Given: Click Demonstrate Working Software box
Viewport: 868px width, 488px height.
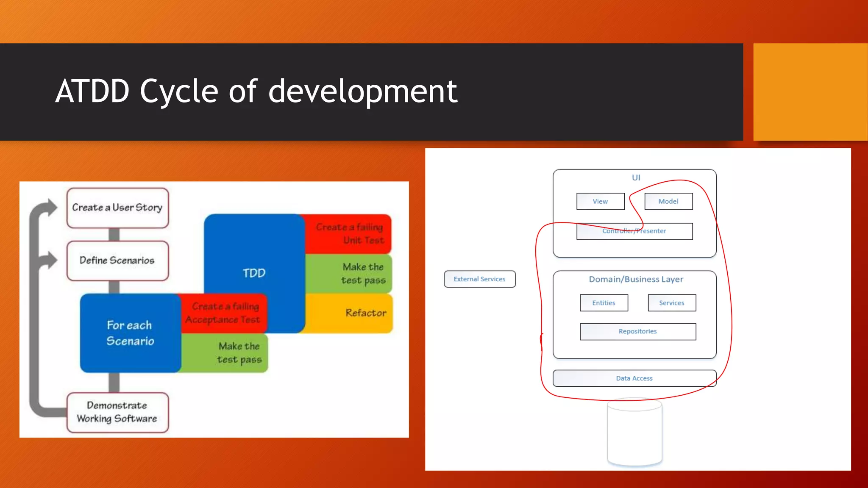Looking at the screenshot, I should tap(117, 412).
